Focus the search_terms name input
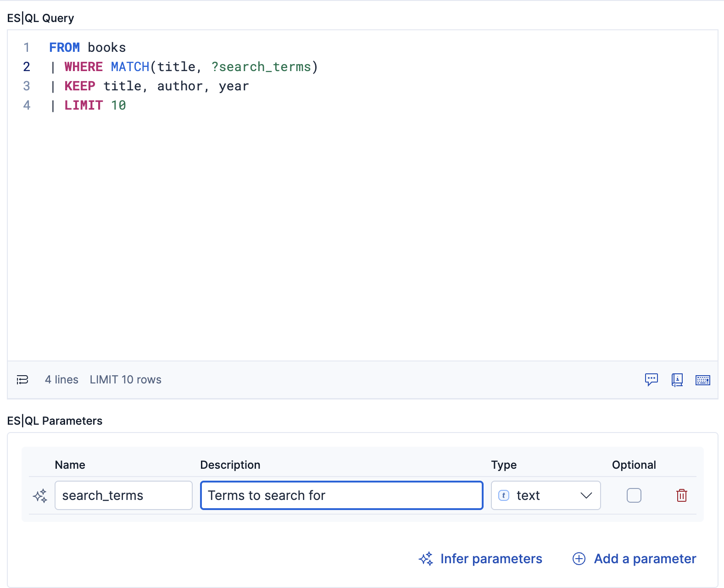Viewport: 724px width, 588px height. pyautogui.click(x=123, y=495)
